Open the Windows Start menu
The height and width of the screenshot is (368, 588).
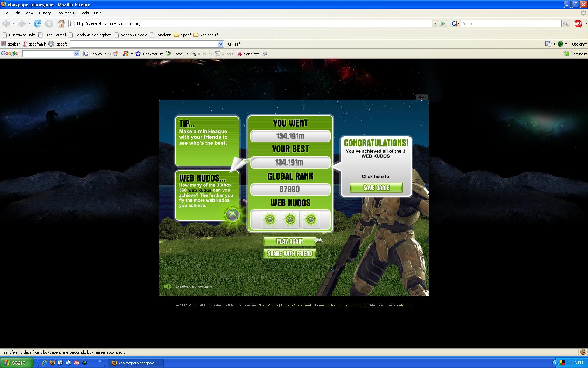pyautogui.click(x=17, y=363)
